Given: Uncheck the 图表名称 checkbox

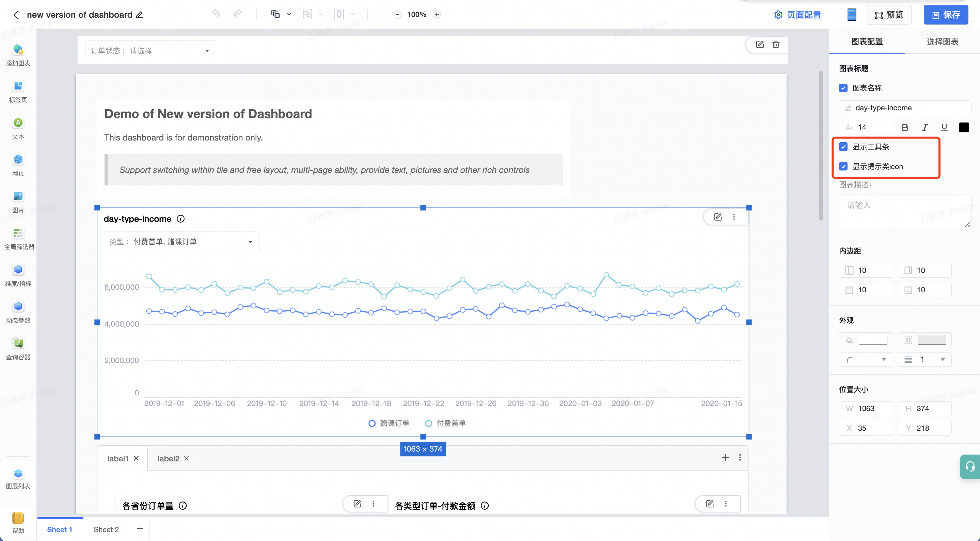Looking at the screenshot, I should 843,88.
